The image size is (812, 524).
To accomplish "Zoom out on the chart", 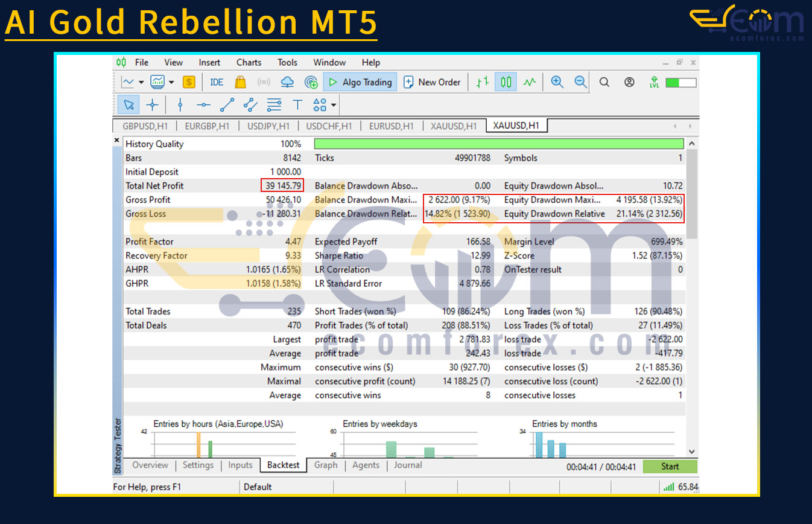I will click(x=580, y=82).
